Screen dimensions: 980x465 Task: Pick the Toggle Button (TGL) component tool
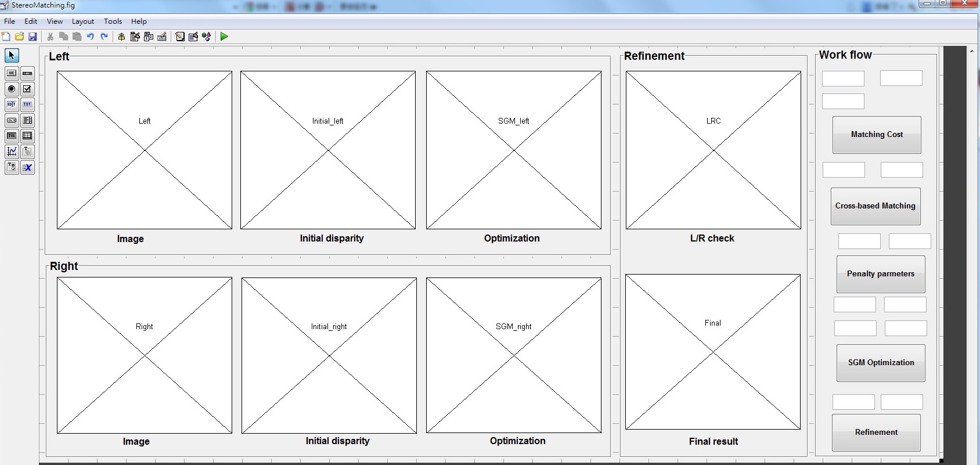[x=12, y=136]
